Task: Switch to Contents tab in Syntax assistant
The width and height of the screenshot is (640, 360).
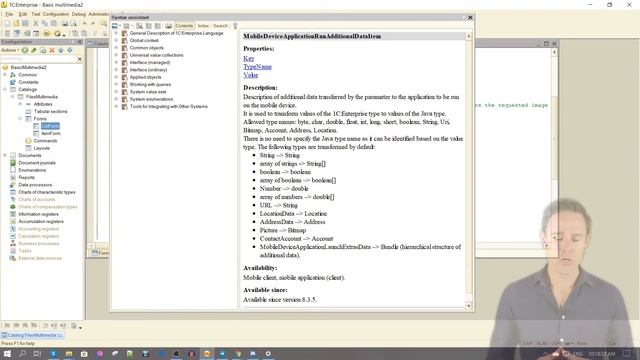Action: point(184,26)
